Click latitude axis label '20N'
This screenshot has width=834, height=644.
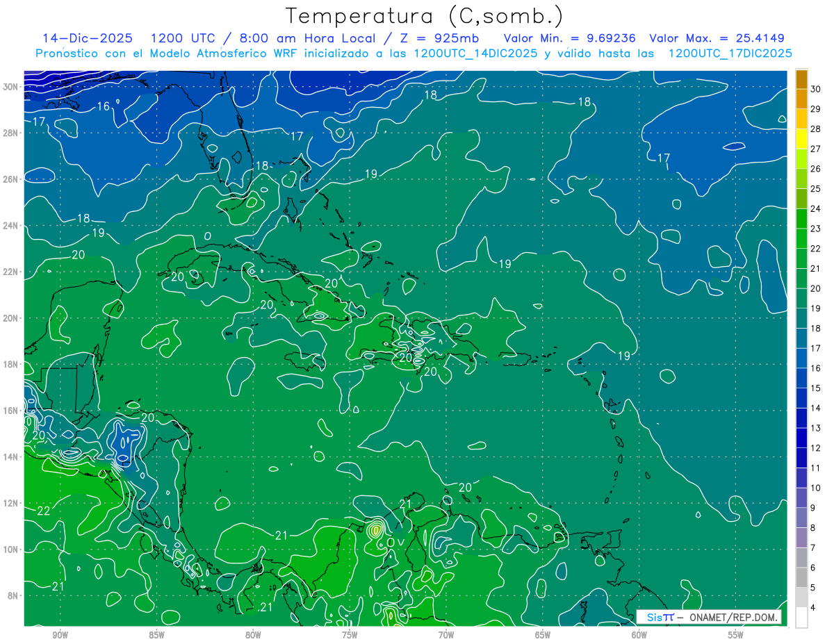point(12,318)
